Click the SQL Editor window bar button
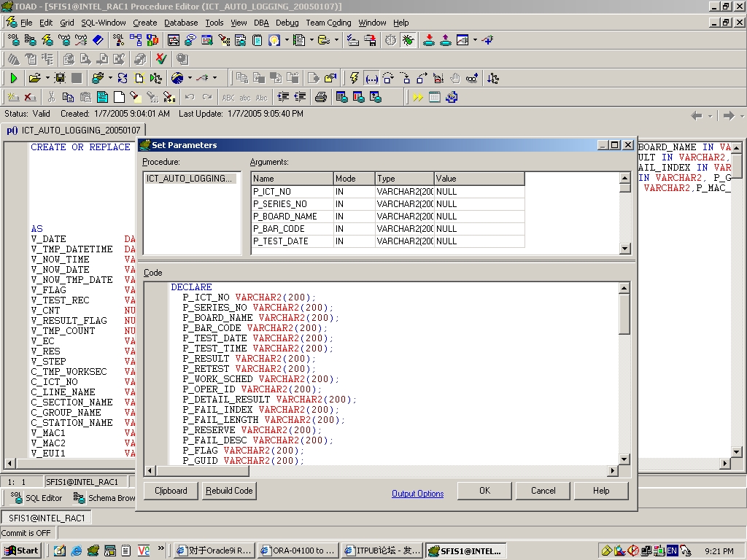 click(36, 498)
